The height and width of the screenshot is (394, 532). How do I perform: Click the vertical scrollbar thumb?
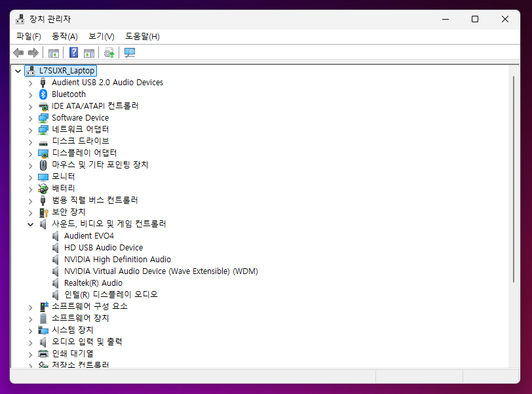514,179
